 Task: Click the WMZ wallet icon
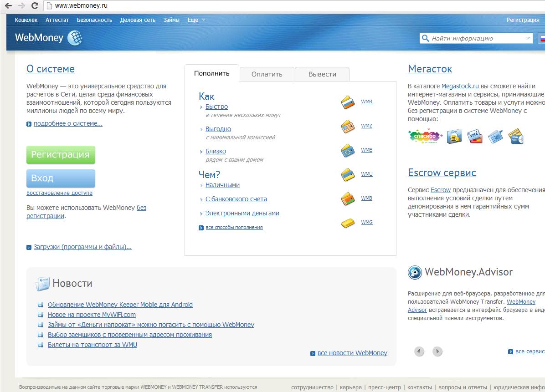click(x=348, y=127)
